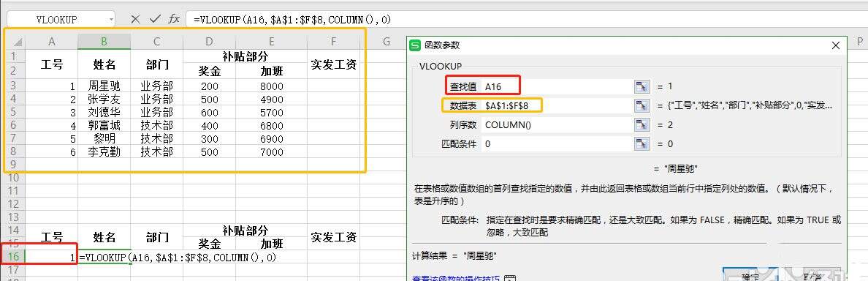Click the 实发工资 header in the top table
This screenshot has width=868, height=281.
[x=333, y=64]
